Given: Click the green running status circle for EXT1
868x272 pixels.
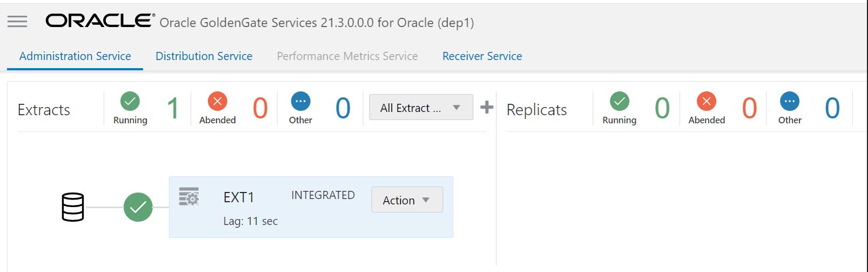Looking at the screenshot, I should tap(138, 207).
